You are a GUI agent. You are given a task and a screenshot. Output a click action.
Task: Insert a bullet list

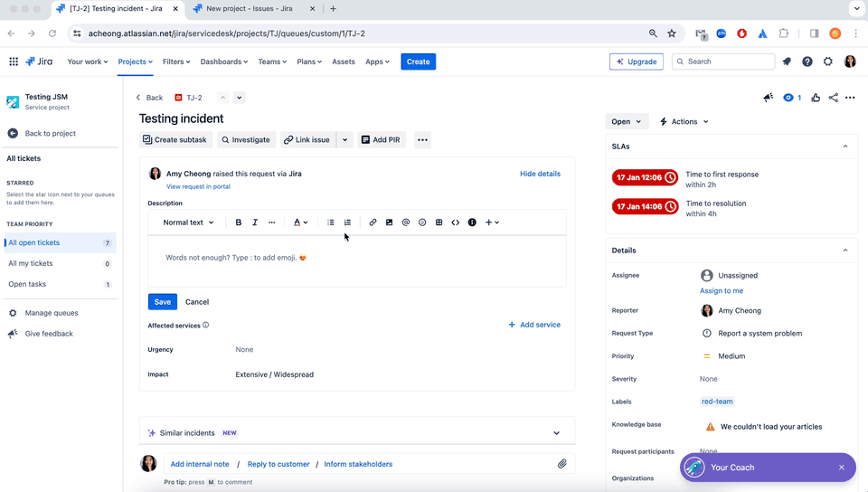coord(331,222)
